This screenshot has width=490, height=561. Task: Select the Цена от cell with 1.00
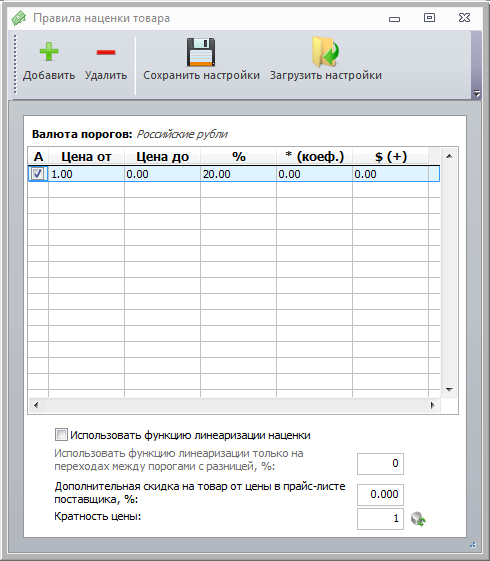(86, 174)
